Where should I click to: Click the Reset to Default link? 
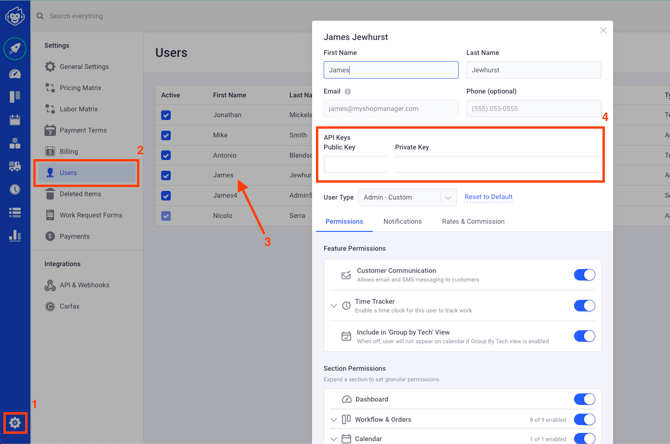(488, 197)
